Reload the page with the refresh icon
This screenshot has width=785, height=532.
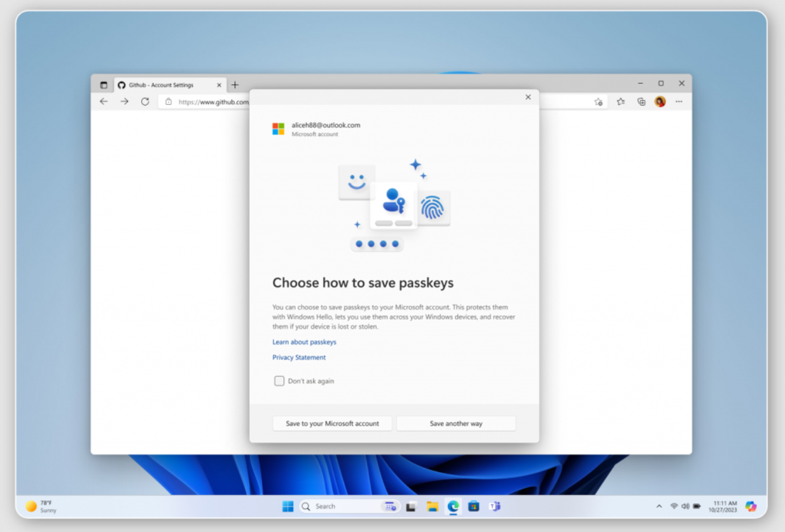coord(145,102)
